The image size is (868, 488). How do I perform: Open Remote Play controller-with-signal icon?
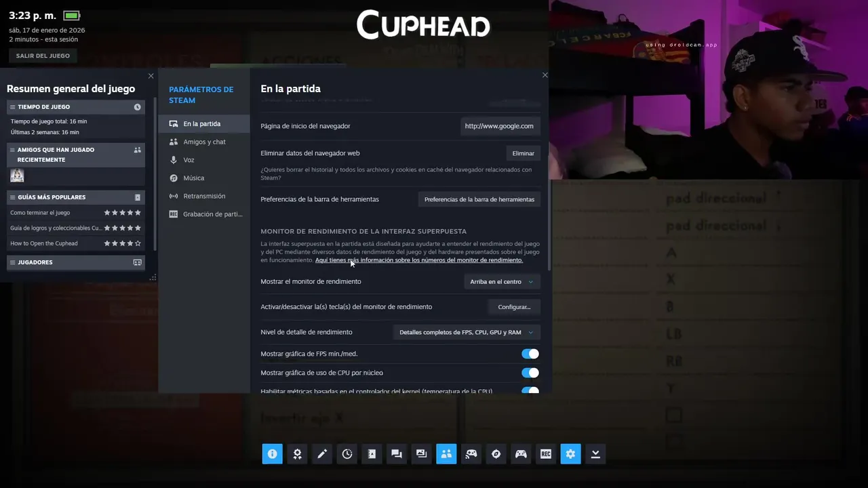pyautogui.click(x=471, y=454)
